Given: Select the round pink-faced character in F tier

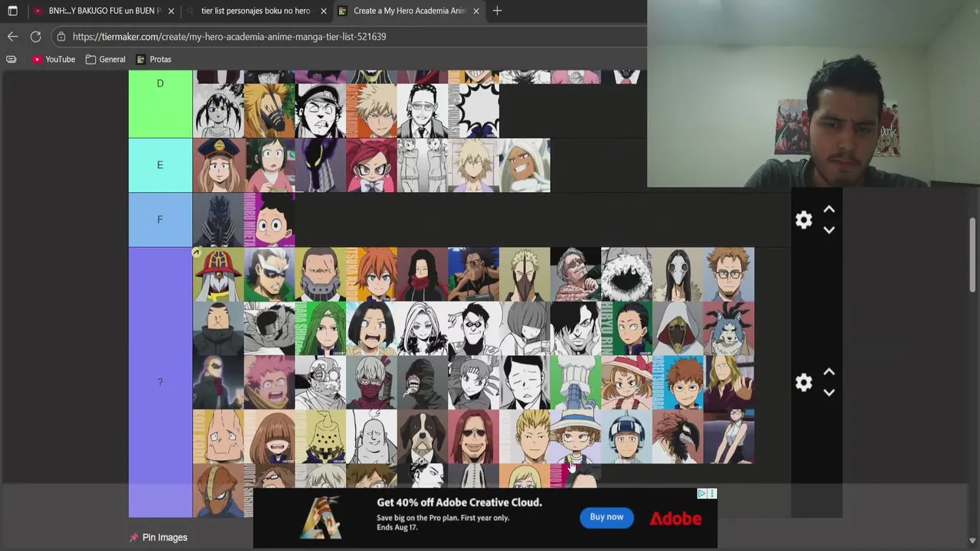Looking at the screenshot, I should tap(269, 220).
